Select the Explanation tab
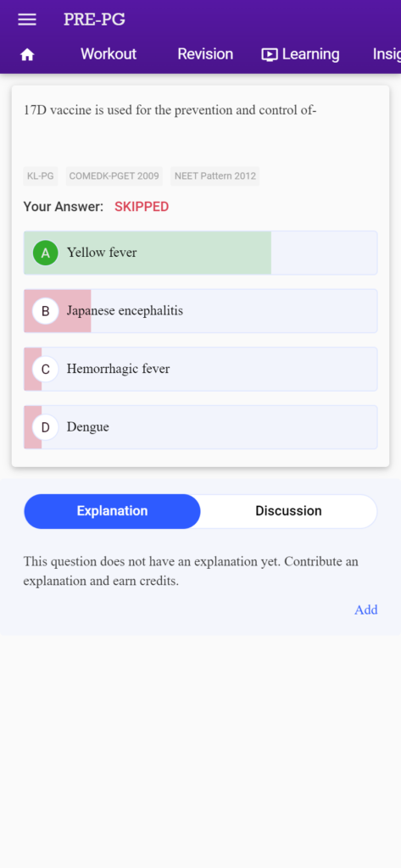This screenshot has width=401, height=868. click(113, 511)
